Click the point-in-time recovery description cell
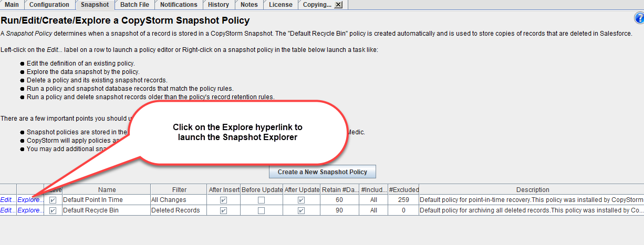Viewport: 644px width, 245px height. pyautogui.click(x=531, y=200)
